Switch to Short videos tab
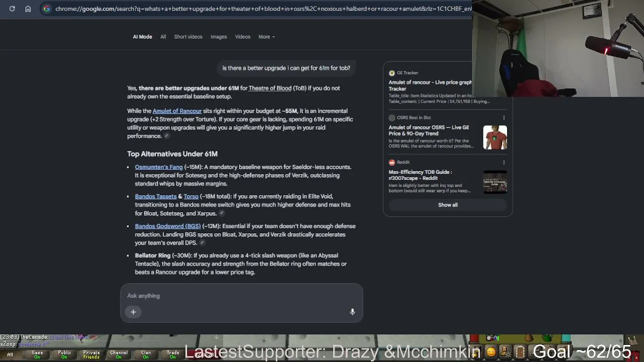 click(188, 37)
